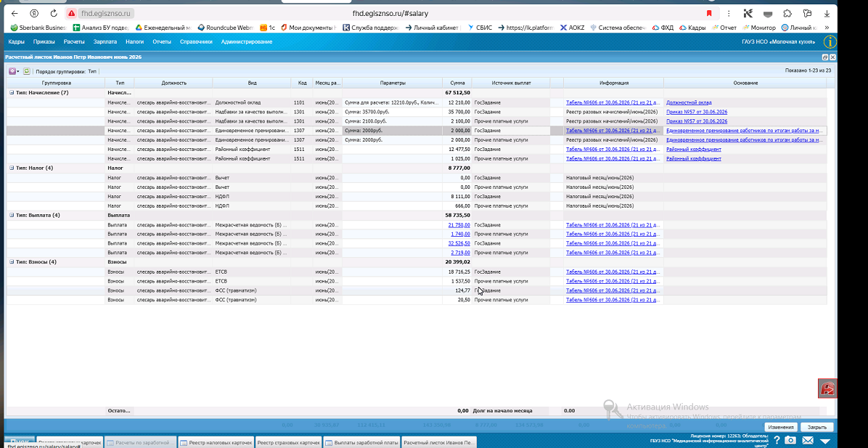Sort by the Источник выплат column header

[511, 83]
